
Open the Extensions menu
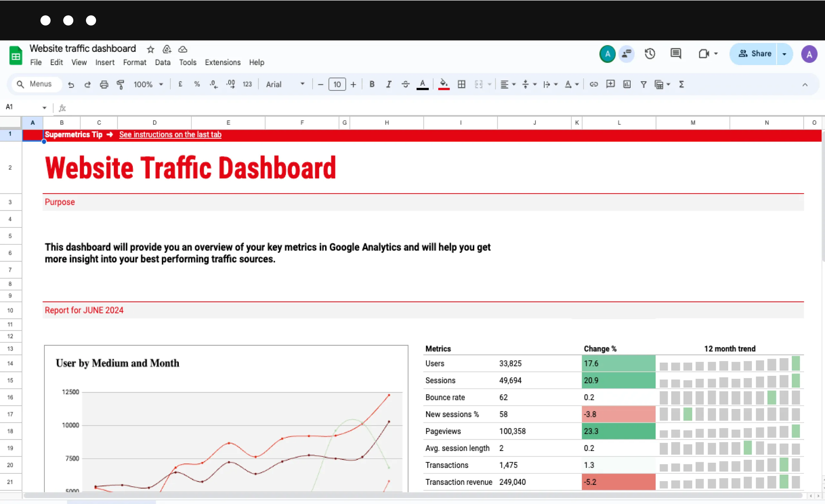[x=223, y=62]
